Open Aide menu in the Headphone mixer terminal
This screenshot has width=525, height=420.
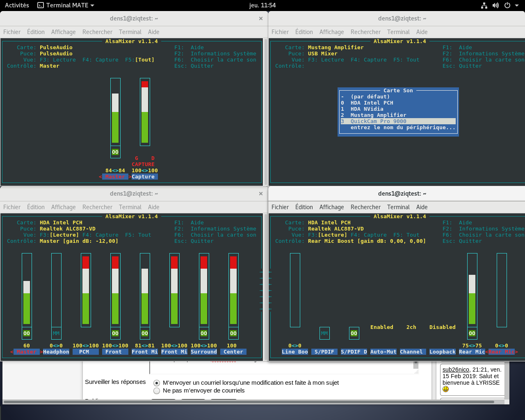click(x=154, y=207)
